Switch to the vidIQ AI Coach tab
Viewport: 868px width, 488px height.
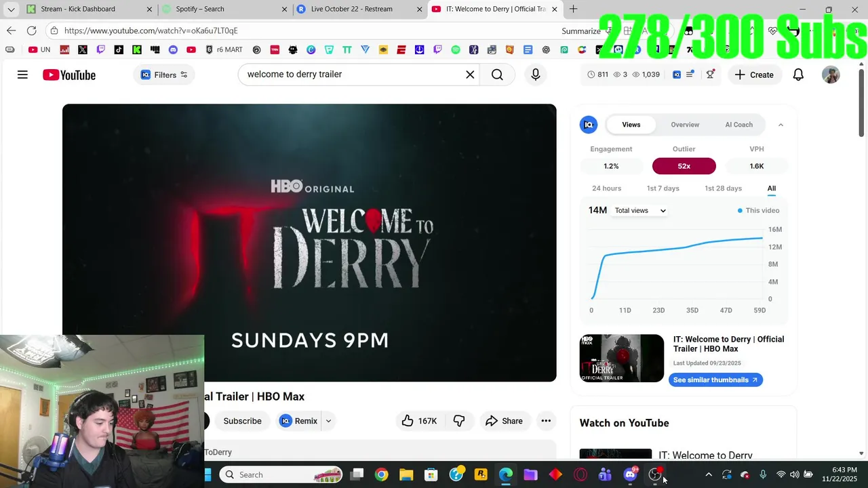(x=738, y=125)
